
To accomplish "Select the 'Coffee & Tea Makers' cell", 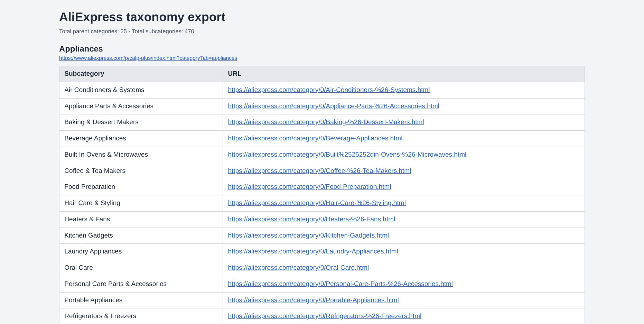I will coord(141,171).
